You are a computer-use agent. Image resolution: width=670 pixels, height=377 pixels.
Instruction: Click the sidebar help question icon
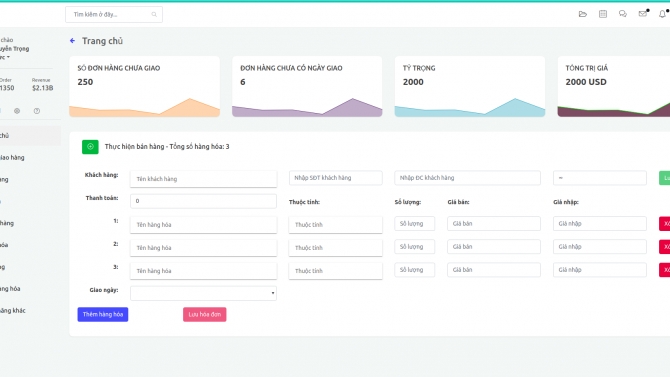tap(37, 111)
